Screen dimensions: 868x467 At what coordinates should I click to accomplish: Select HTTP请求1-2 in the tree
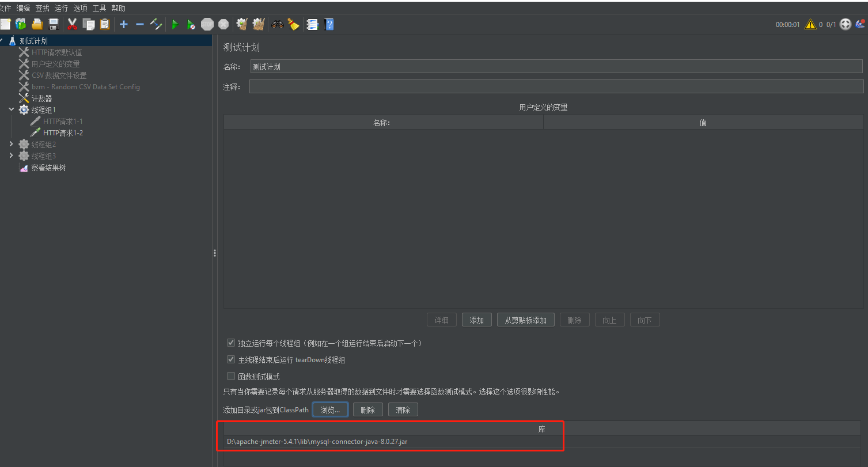[x=63, y=133]
